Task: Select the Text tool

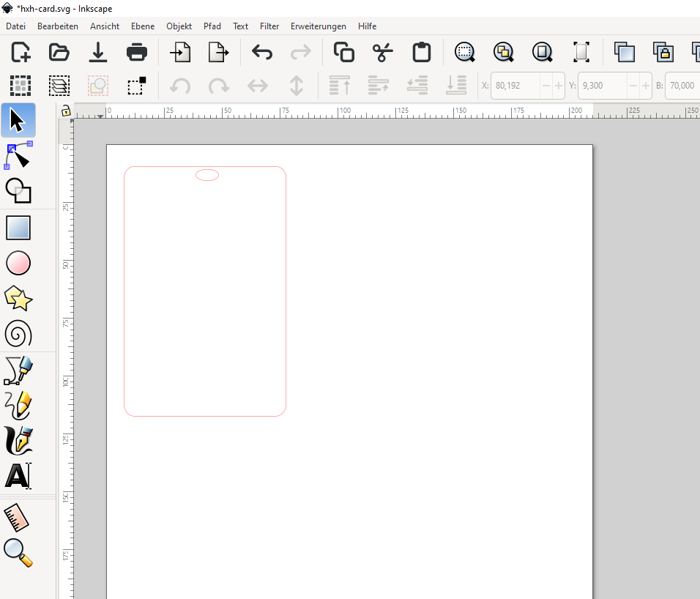Action: pos(18,476)
